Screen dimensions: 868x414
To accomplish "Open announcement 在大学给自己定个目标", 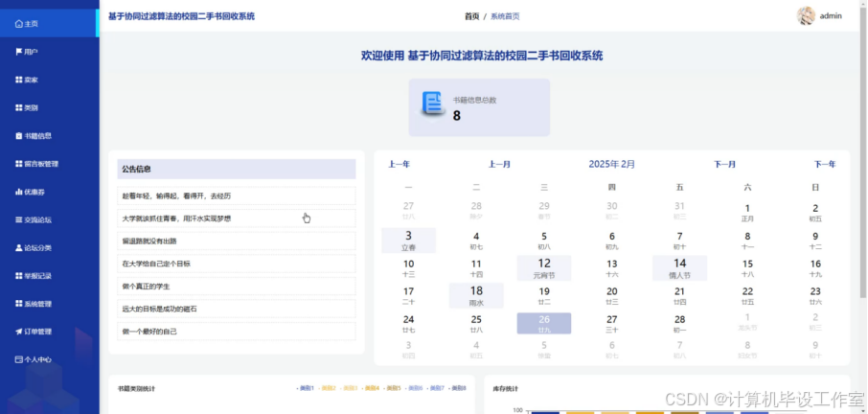I will (x=237, y=264).
